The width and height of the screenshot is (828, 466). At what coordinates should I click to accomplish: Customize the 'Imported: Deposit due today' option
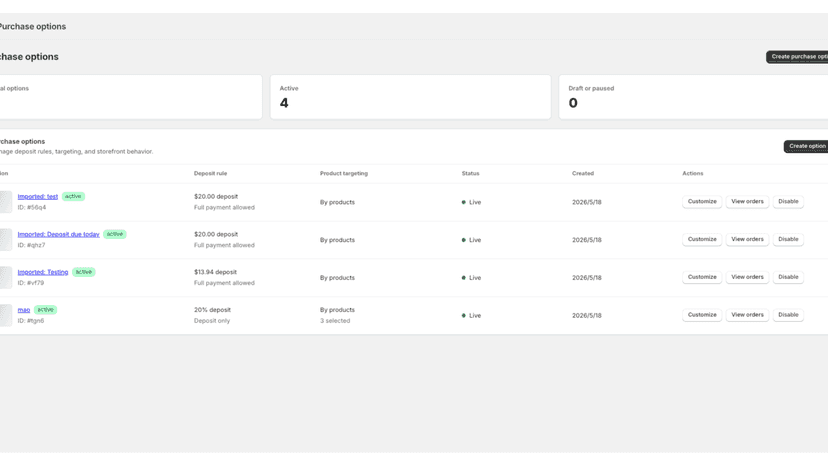click(702, 239)
